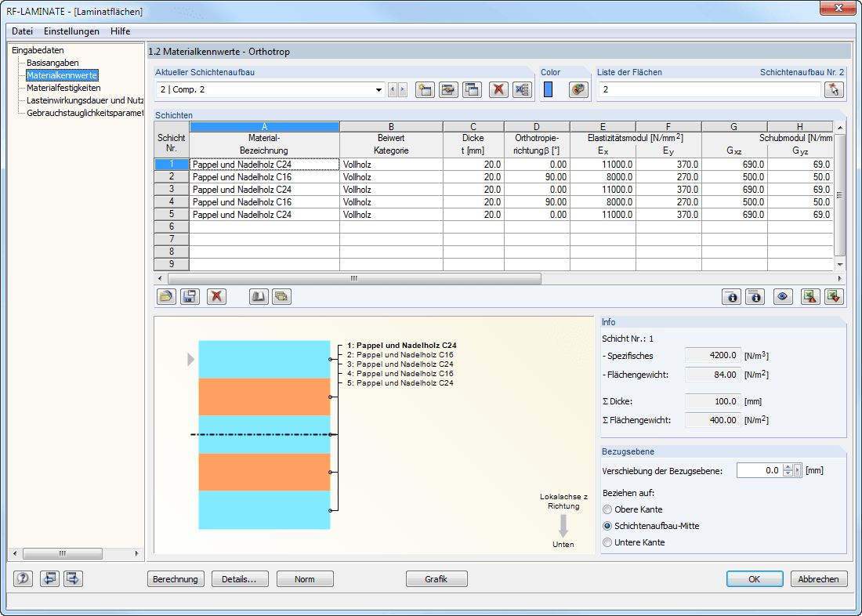Click horizontal scrollbar of layer table
This screenshot has width=862, height=616.
tap(354, 279)
